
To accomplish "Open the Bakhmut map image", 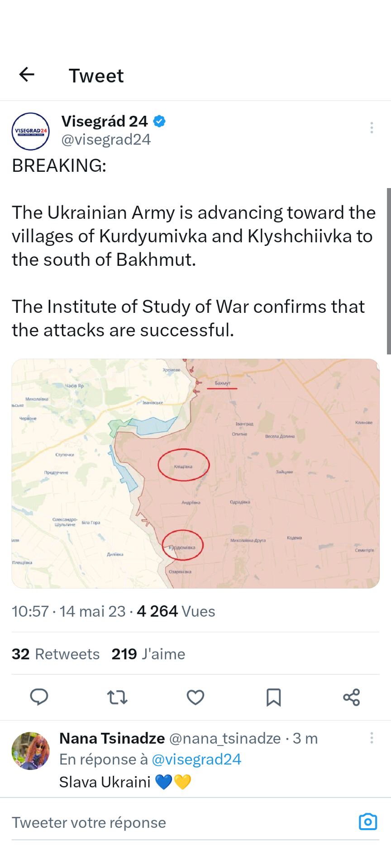I will coord(195,473).
